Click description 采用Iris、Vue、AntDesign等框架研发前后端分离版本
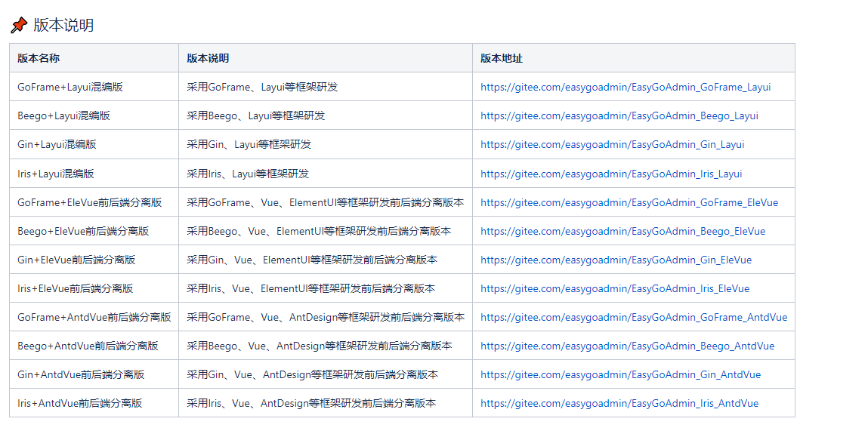 click(312, 404)
